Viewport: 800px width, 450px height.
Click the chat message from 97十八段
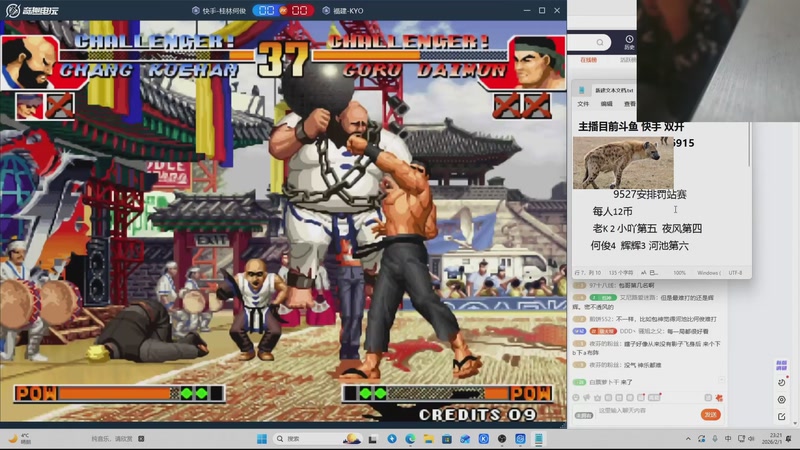click(614, 286)
